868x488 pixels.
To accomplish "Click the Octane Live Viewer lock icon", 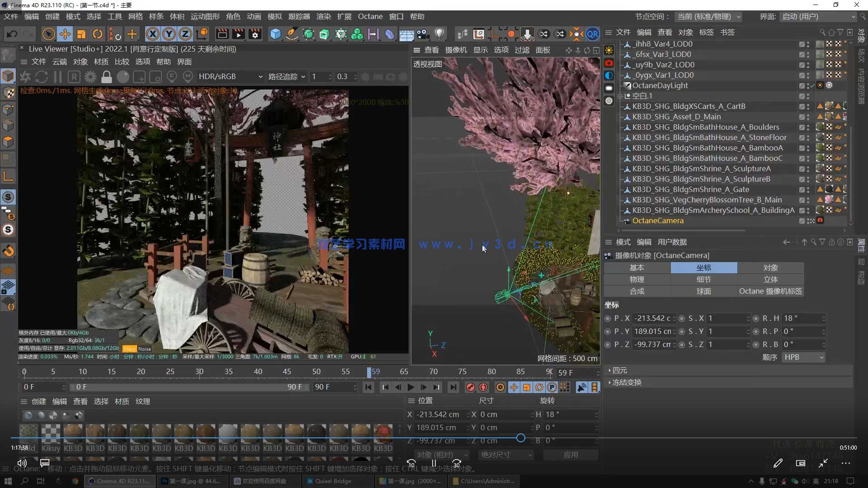I will click(x=107, y=77).
